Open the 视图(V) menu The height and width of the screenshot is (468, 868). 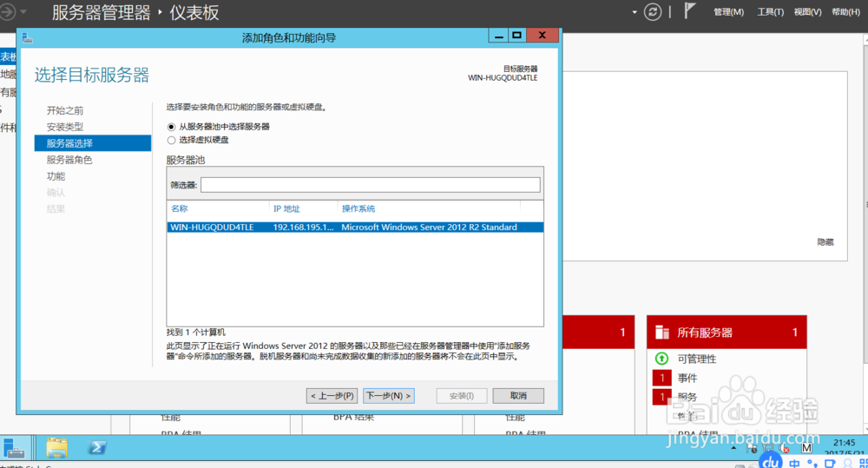tap(807, 12)
